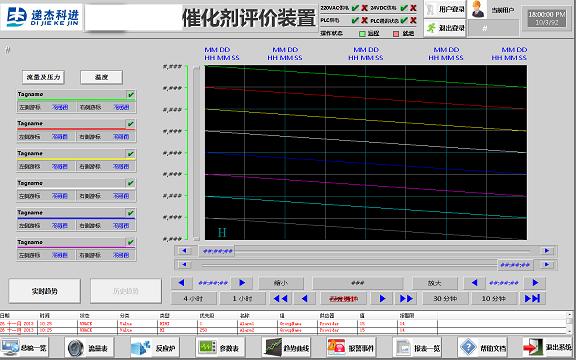The width and height of the screenshot is (576, 360).
Task: Toggle the yellow-line Tagname checkbox
Action: click(131, 154)
